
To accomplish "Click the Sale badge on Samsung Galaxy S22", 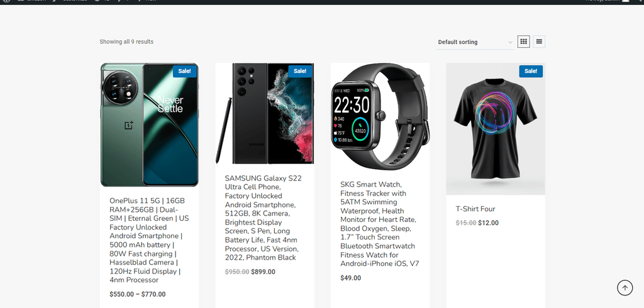I will point(300,71).
